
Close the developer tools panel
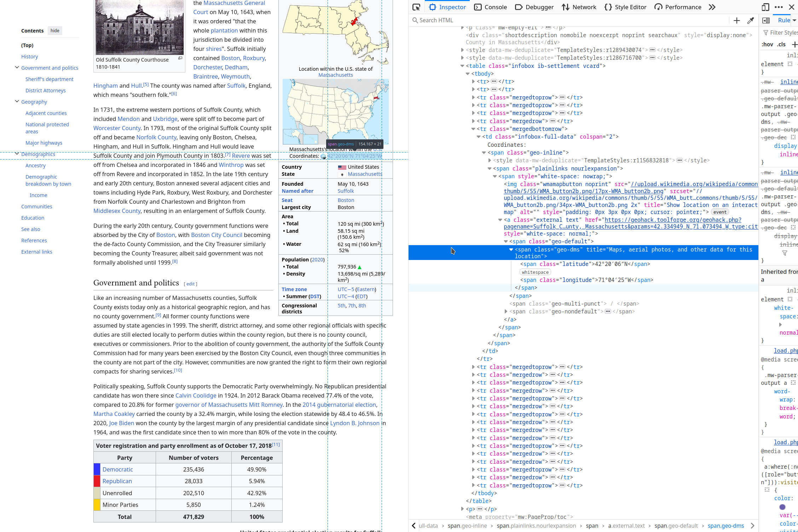792,7
